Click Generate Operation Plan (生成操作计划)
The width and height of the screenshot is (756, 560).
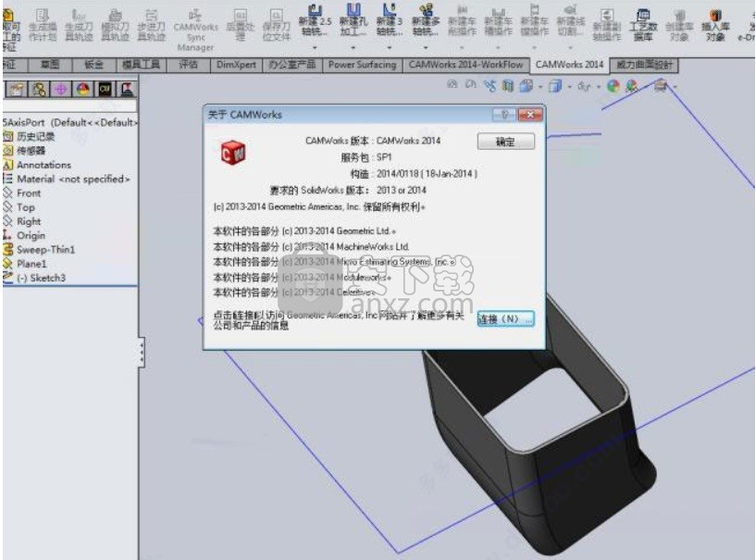[x=43, y=25]
